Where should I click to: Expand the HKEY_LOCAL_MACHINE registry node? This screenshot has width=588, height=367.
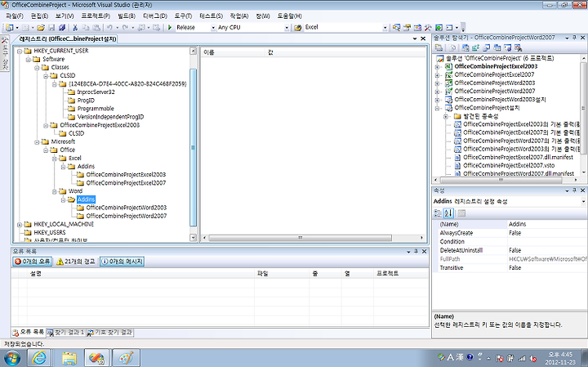pos(20,225)
